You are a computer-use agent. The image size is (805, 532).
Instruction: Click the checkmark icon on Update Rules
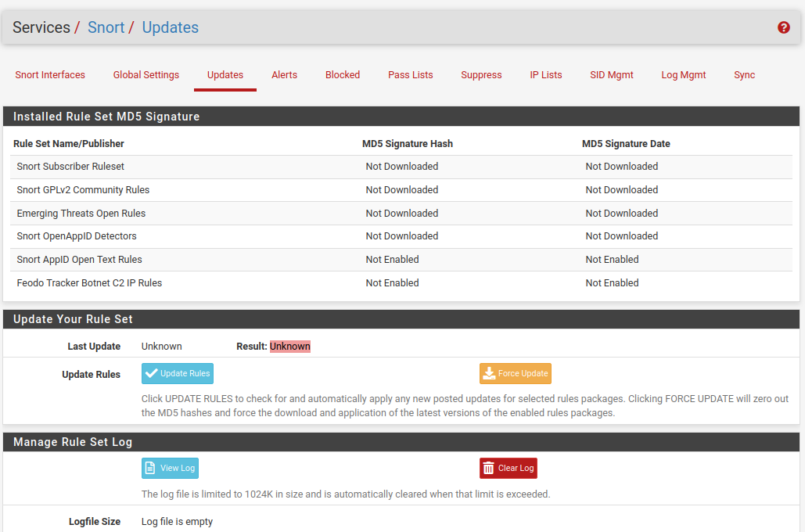tap(153, 373)
